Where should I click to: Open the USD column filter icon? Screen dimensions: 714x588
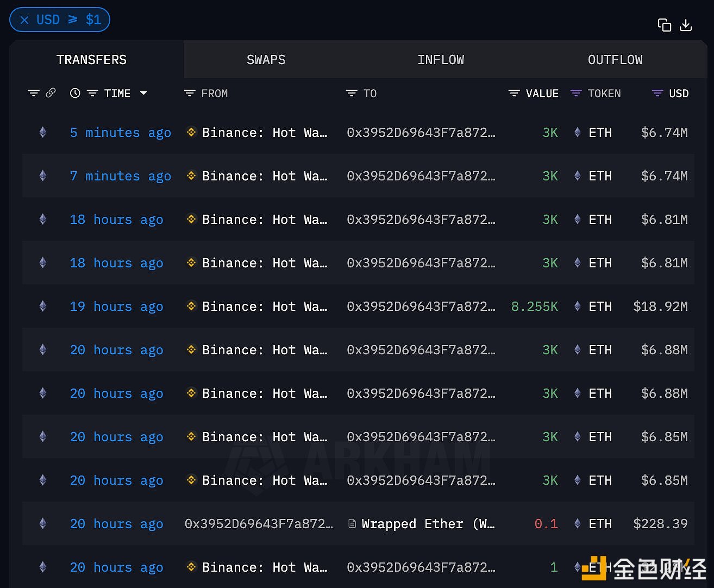[x=657, y=93]
